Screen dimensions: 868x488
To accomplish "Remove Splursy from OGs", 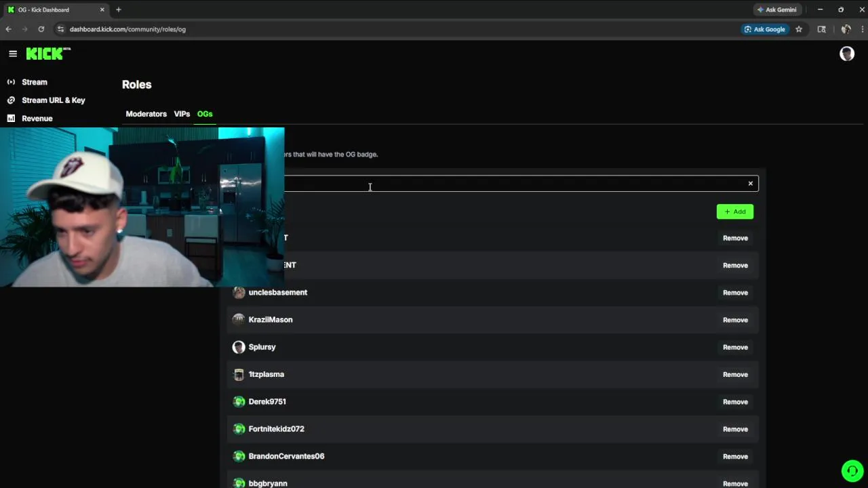I will click(x=735, y=347).
